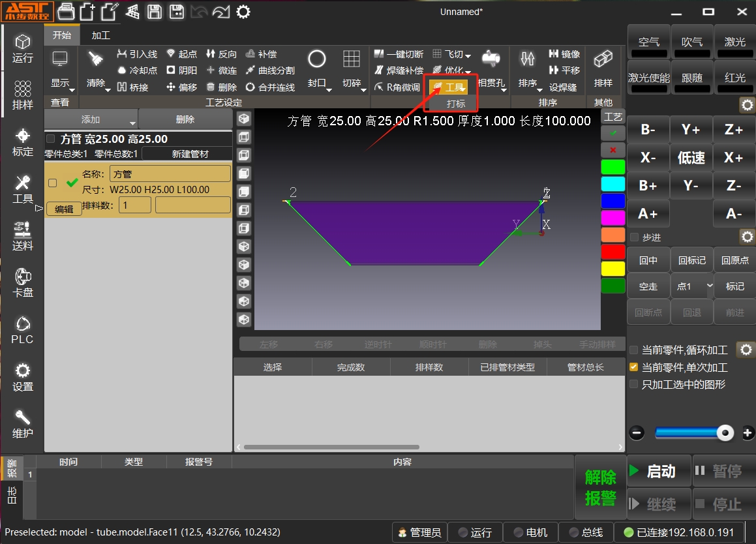Open the gear settings icon in title bar
Viewport: 756px width, 544px height.
pyautogui.click(x=243, y=12)
